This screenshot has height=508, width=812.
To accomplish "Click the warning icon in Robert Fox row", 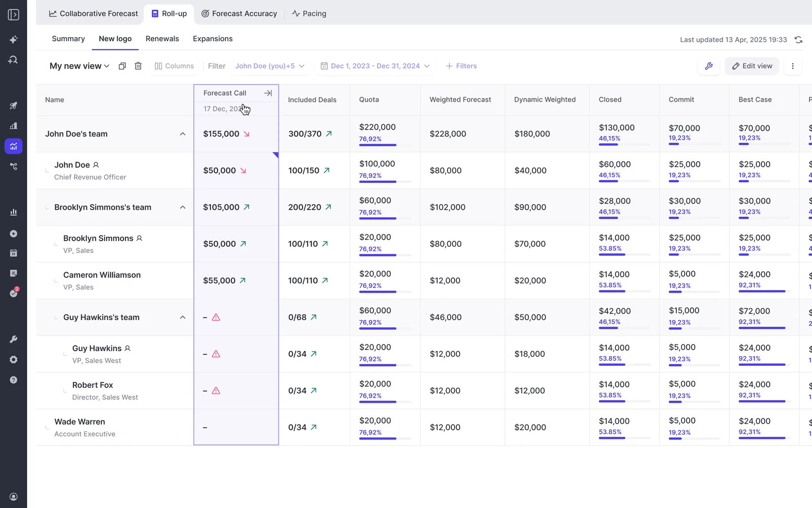I will click(216, 391).
